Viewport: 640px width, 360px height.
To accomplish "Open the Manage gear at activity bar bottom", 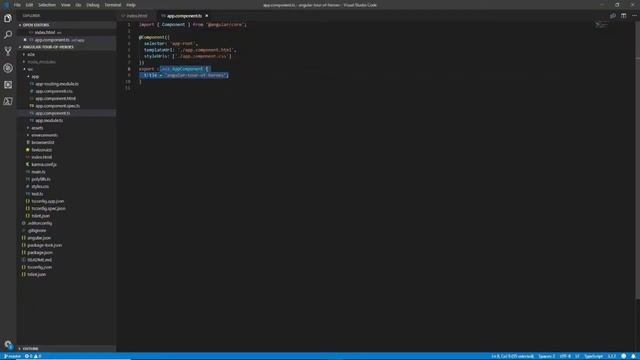I will coord(8,344).
